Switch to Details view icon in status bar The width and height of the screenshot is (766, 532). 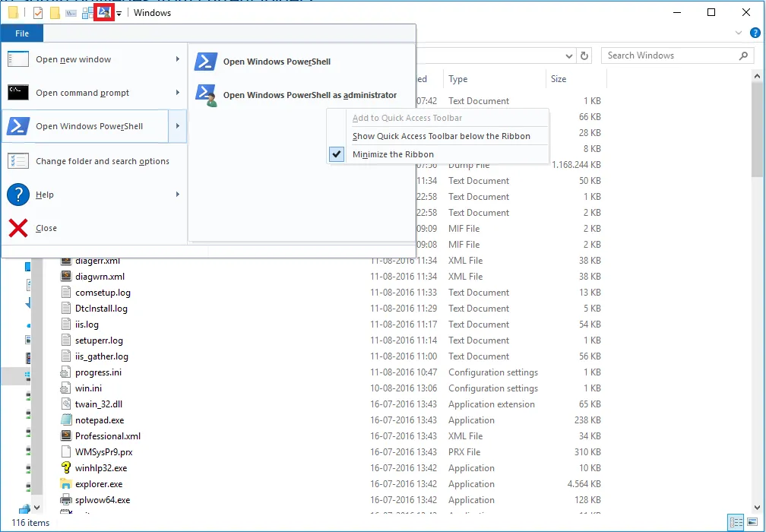tap(736, 522)
